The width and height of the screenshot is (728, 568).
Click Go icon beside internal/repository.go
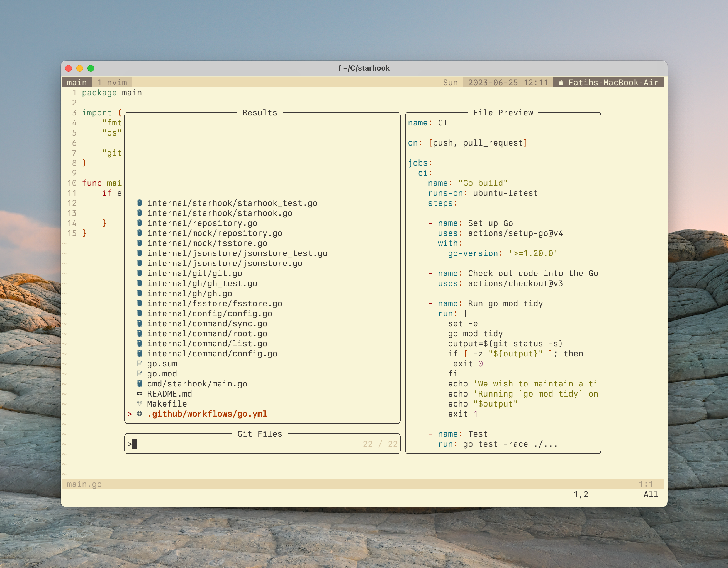pyautogui.click(x=140, y=223)
